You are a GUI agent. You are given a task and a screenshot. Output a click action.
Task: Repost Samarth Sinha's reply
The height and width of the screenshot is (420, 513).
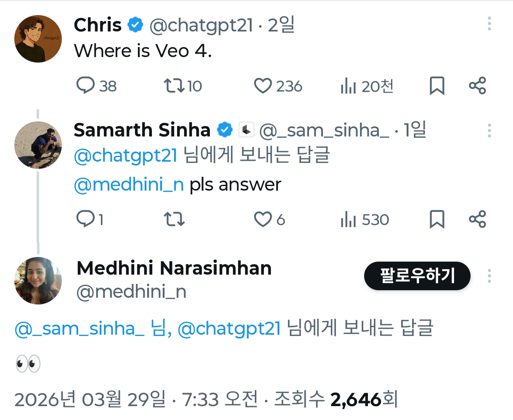point(174,219)
